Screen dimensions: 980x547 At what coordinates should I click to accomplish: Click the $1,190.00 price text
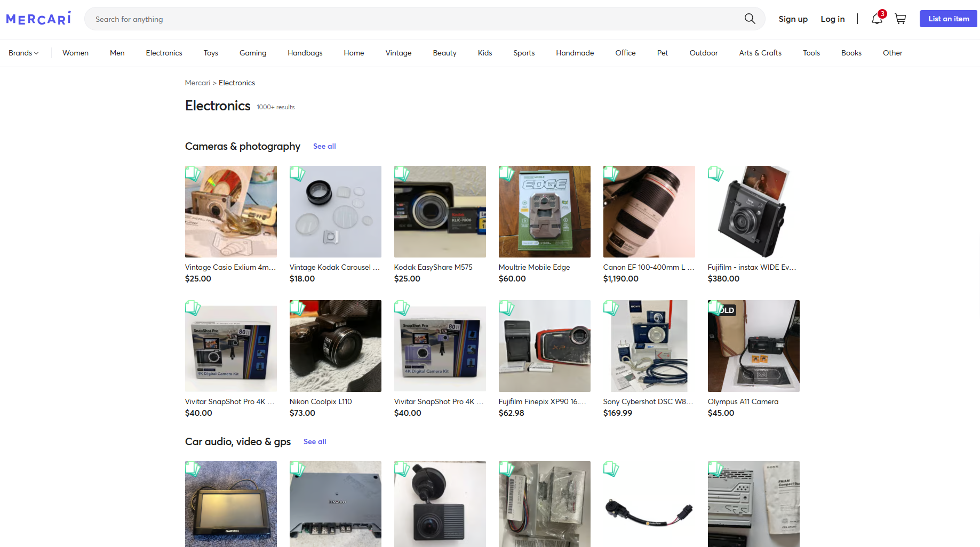[620, 278]
